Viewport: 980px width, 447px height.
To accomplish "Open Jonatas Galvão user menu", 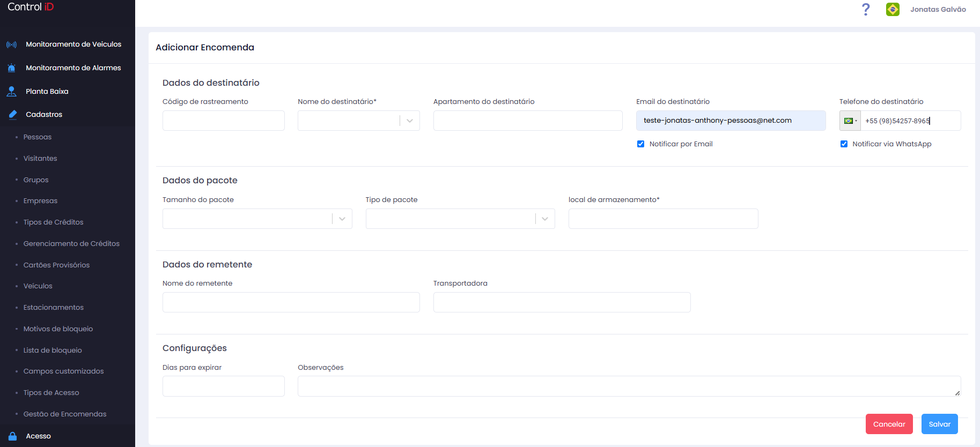I will tap(938, 10).
